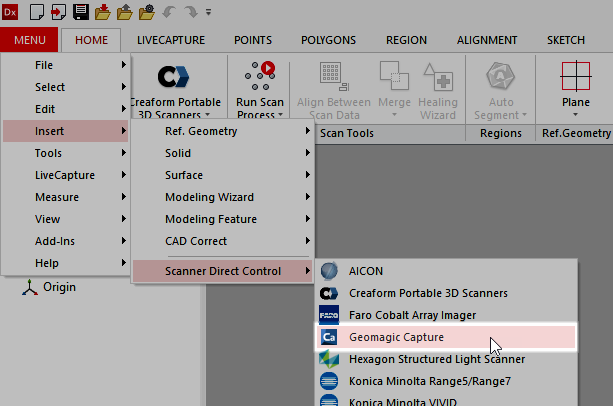The width and height of the screenshot is (613, 406).
Task: Expand the CAD Correct submenu
Action: pos(223,241)
